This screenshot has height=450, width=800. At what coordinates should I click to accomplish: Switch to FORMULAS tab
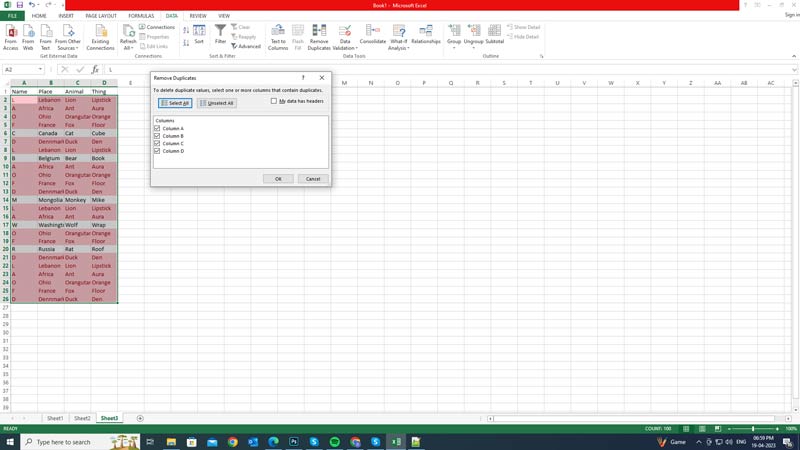point(141,16)
